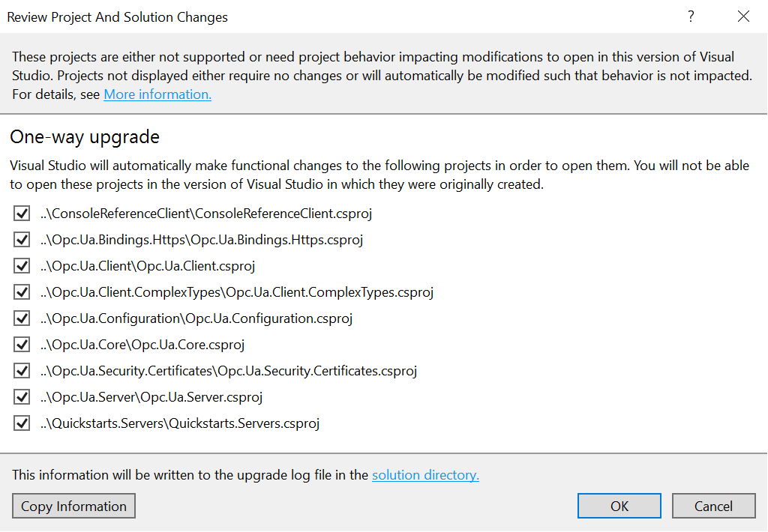Toggle the Opc.Ua.Server.csproj checkbox
The width and height of the screenshot is (768, 532).
pyautogui.click(x=21, y=396)
